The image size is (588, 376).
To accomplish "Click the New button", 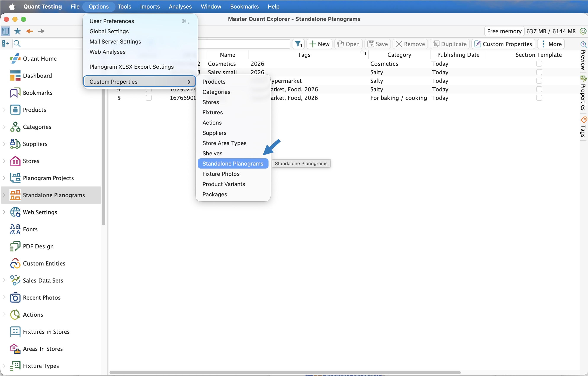I will click(x=319, y=44).
